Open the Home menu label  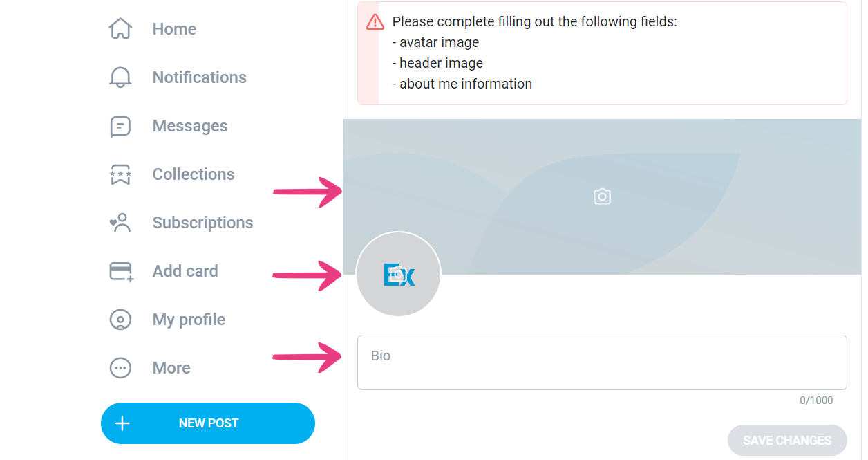[174, 29]
